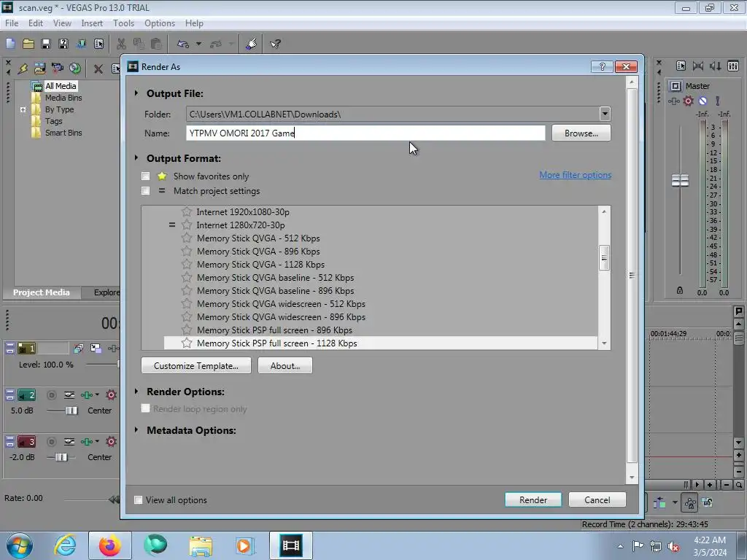Image resolution: width=747 pixels, height=560 pixels.
Task: Open automation settings dropdown on track 2
Action: coord(97,394)
